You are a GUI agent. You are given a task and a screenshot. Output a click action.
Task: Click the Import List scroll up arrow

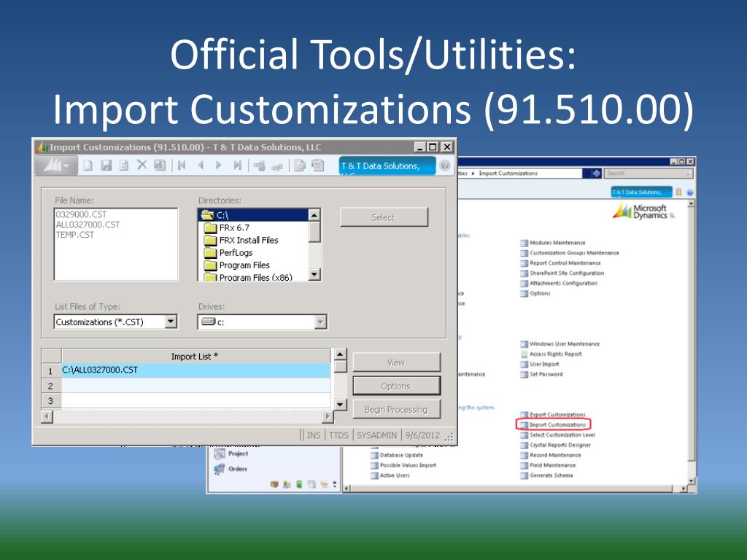tap(340, 354)
